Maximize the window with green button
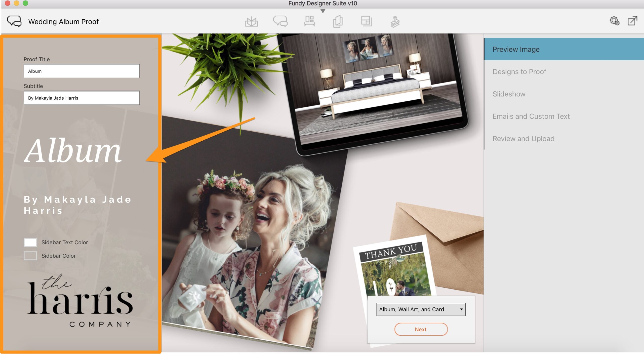Viewport: 644px width, 363px height. coord(25,3)
